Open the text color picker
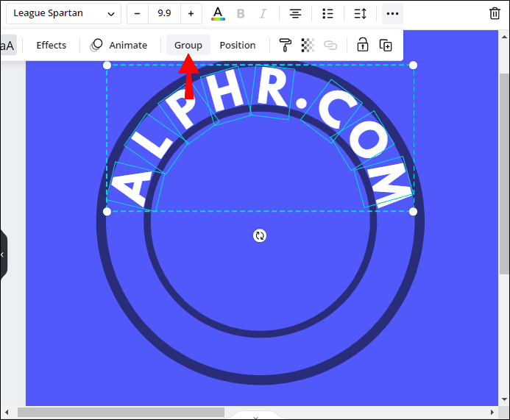 point(218,14)
